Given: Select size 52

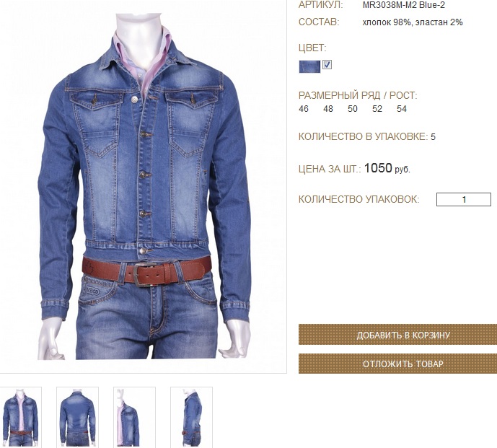Looking at the screenshot, I should pyautogui.click(x=377, y=109).
